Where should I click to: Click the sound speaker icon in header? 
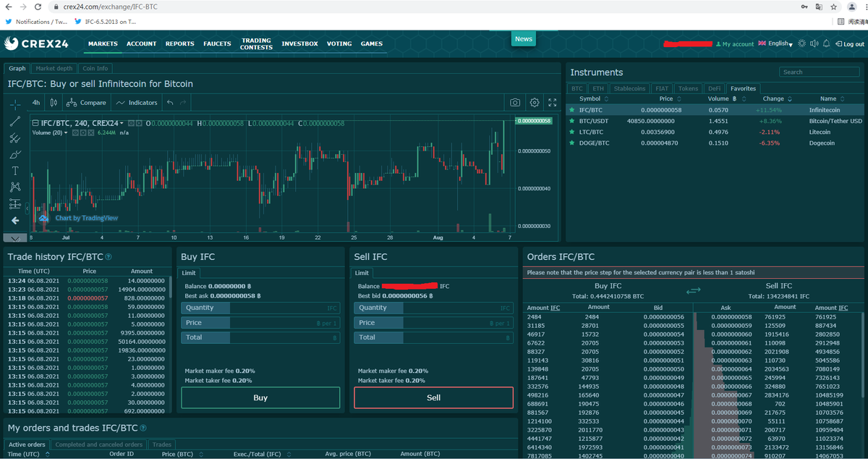click(813, 43)
